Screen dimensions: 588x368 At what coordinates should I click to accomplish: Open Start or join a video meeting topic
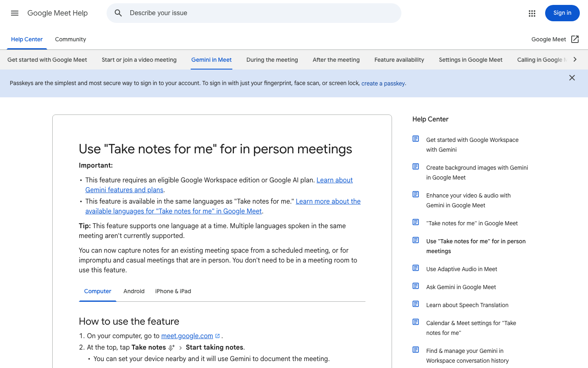(139, 60)
